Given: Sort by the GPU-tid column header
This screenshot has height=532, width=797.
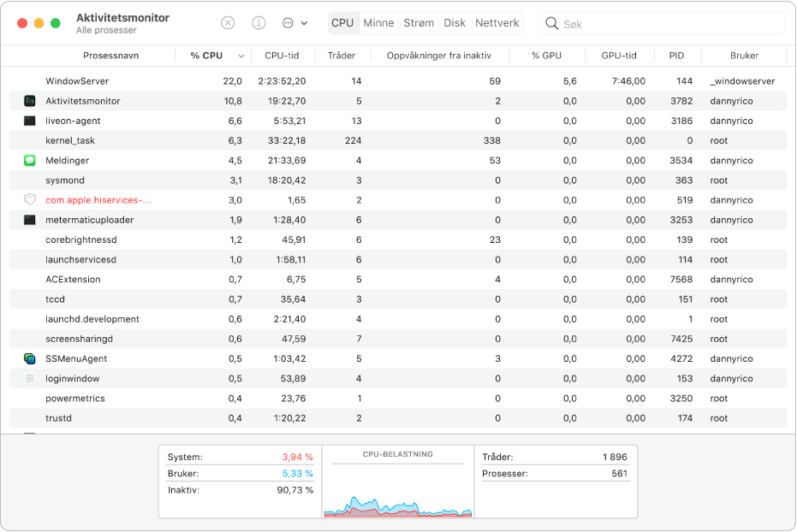Looking at the screenshot, I should click(619, 56).
